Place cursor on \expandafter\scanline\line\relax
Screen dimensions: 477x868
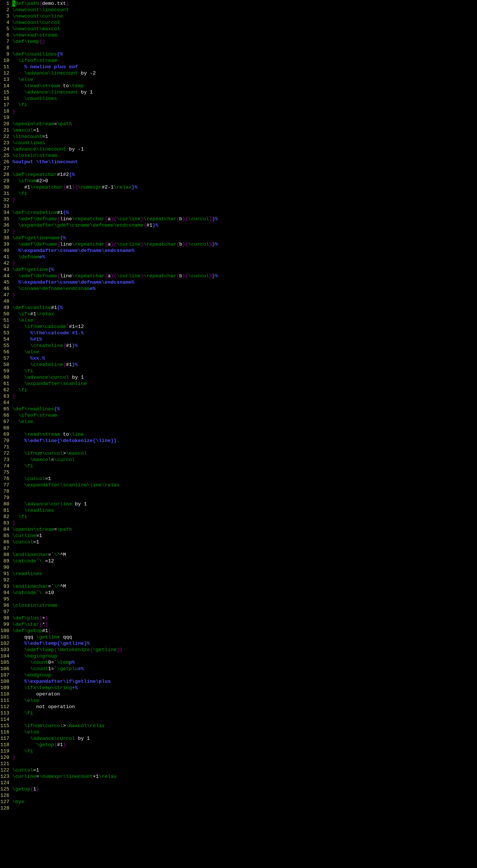(72, 485)
